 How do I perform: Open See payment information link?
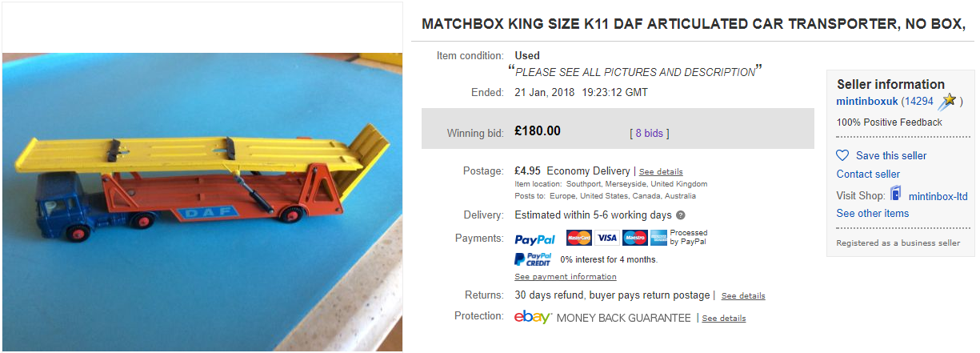(565, 277)
